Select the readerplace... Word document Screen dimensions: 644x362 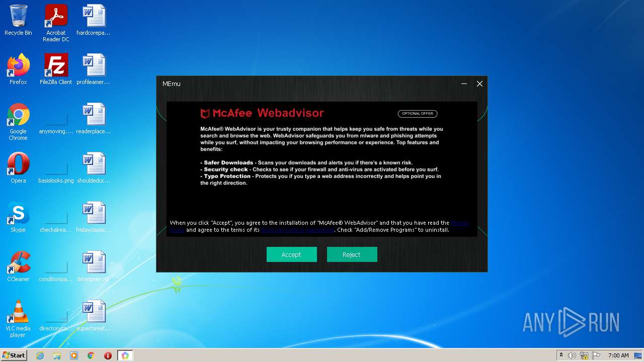coord(94,119)
